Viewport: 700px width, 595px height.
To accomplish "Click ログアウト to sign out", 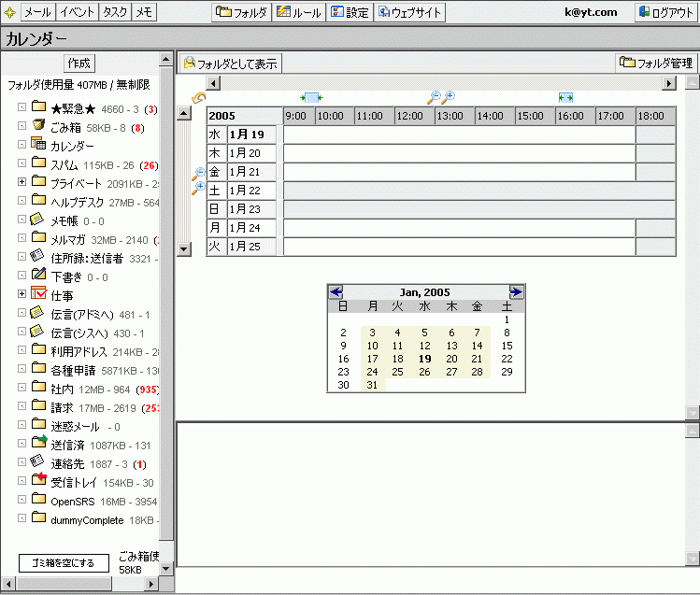I will [664, 13].
